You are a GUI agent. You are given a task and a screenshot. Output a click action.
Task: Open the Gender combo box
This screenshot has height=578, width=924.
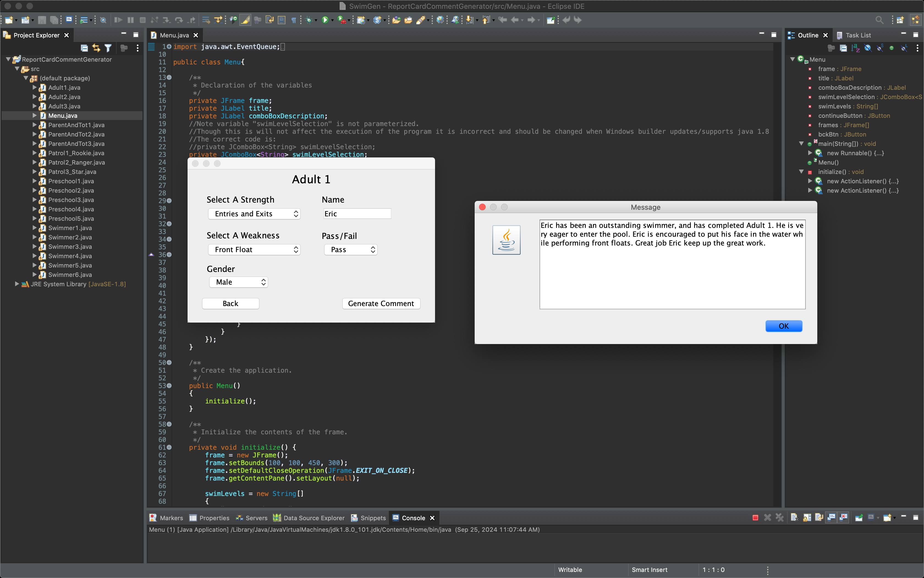click(238, 282)
